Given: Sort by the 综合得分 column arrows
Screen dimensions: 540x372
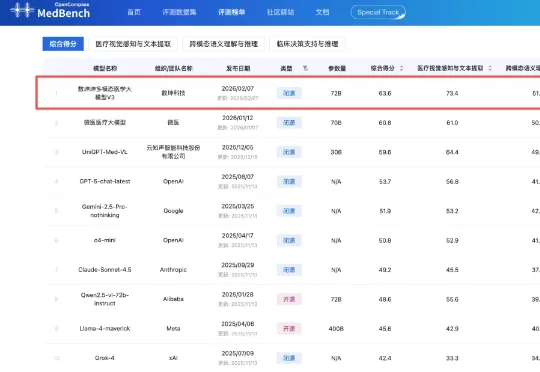Looking at the screenshot, I should pos(402,68).
